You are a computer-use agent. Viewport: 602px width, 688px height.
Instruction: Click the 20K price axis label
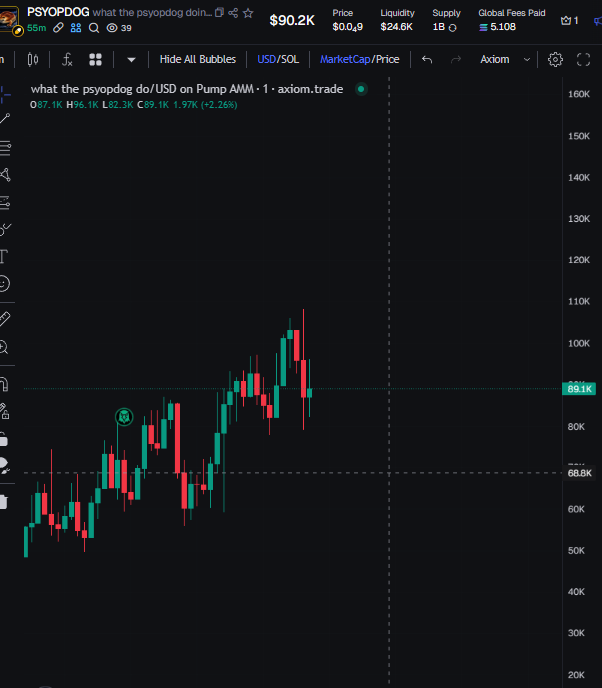coord(576,675)
